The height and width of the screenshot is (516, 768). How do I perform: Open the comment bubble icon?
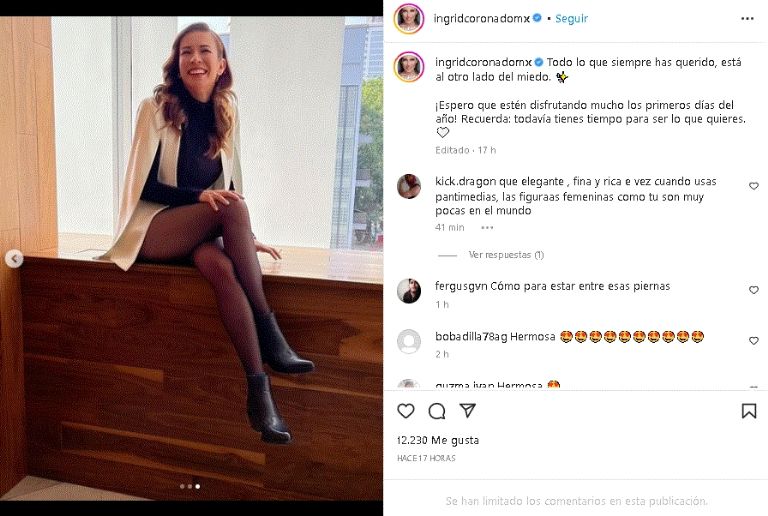click(437, 411)
